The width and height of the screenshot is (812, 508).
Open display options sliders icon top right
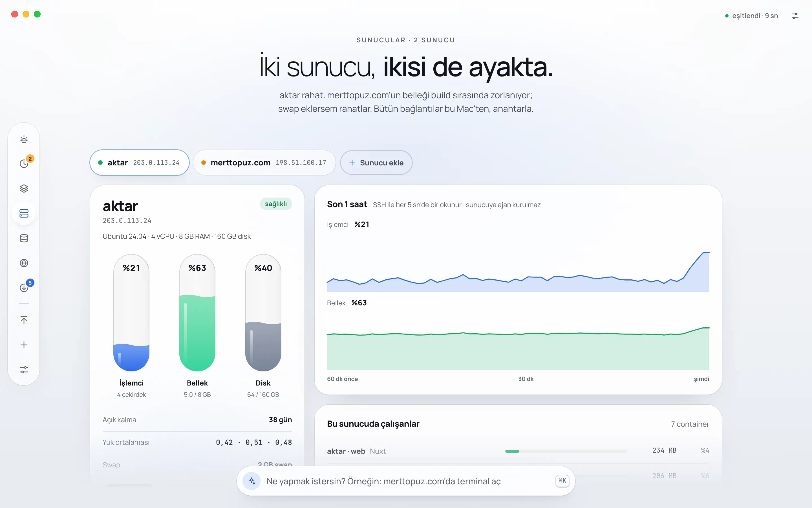pos(795,16)
